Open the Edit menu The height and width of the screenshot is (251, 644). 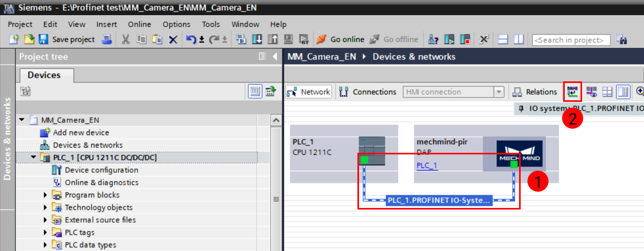pos(50,24)
